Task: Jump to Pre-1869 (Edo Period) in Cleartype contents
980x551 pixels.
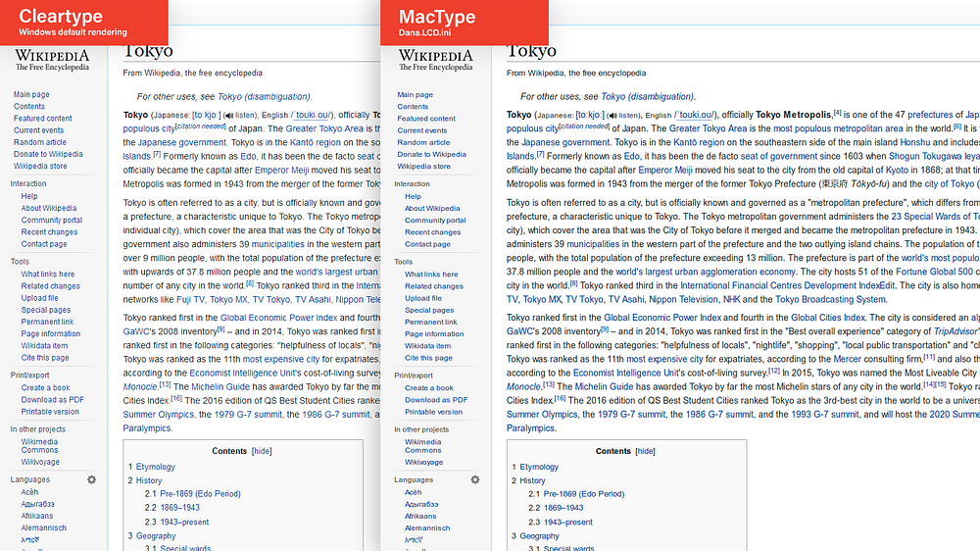Action: coord(200,493)
